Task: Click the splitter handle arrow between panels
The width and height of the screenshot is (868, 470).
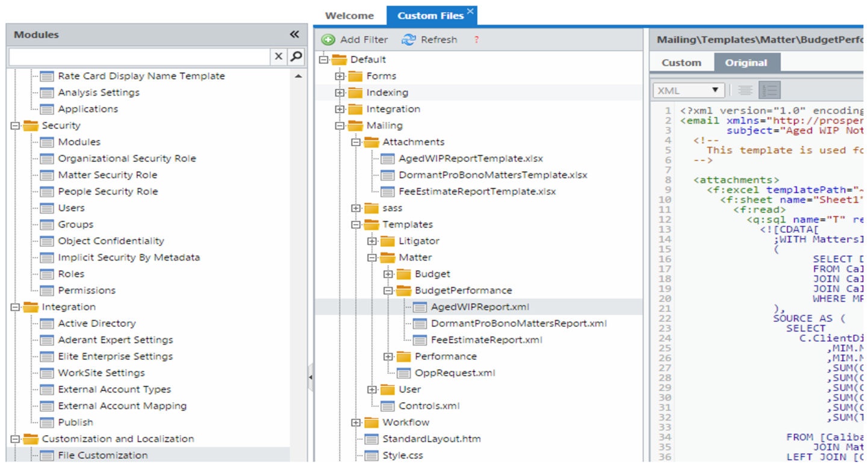Action: click(x=311, y=378)
